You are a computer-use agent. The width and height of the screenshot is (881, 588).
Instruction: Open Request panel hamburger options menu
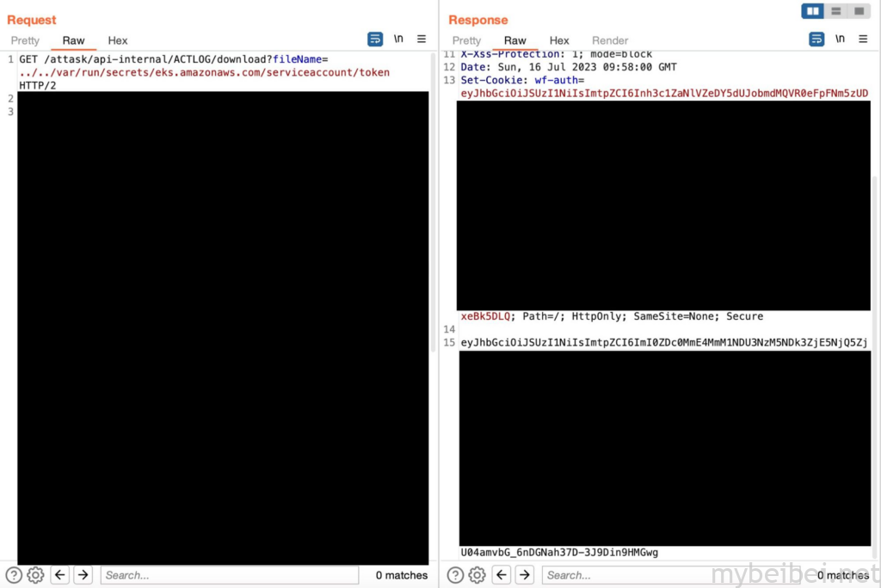tap(422, 40)
